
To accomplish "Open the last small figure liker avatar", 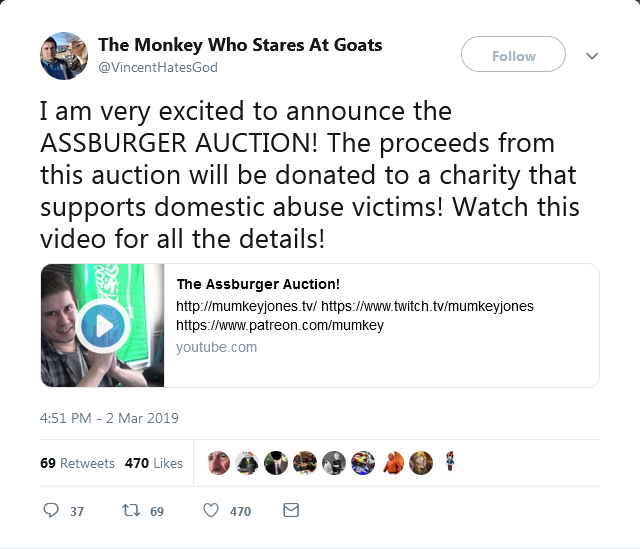I will [450, 463].
